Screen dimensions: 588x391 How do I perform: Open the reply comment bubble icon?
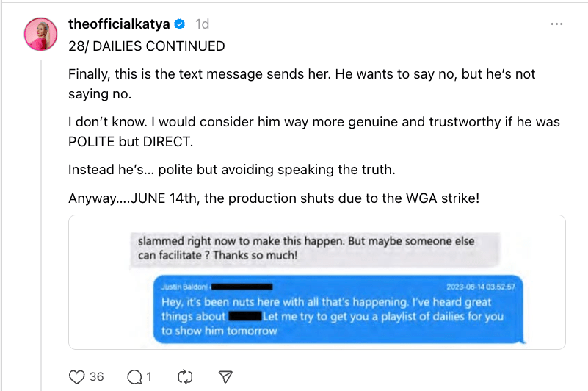click(134, 377)
